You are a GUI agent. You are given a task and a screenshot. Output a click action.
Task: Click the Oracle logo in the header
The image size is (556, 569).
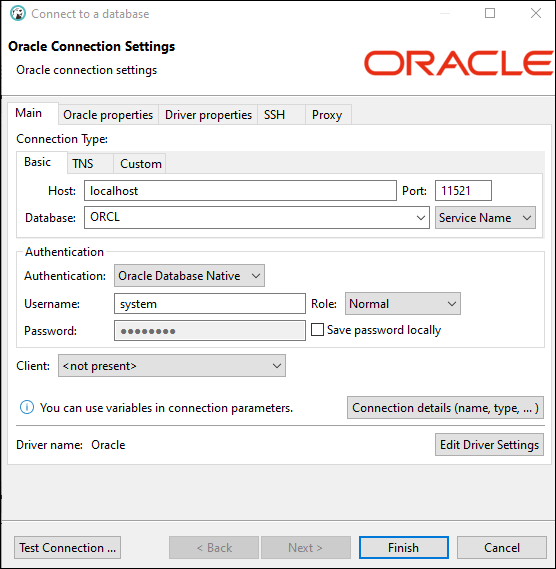pyautogui.click(x=458, y=63)
